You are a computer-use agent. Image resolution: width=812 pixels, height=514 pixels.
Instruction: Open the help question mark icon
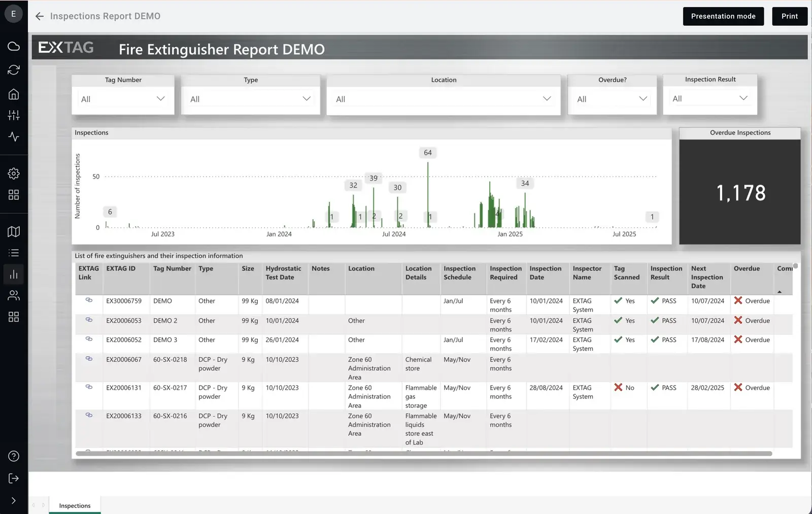coord(14,456)
